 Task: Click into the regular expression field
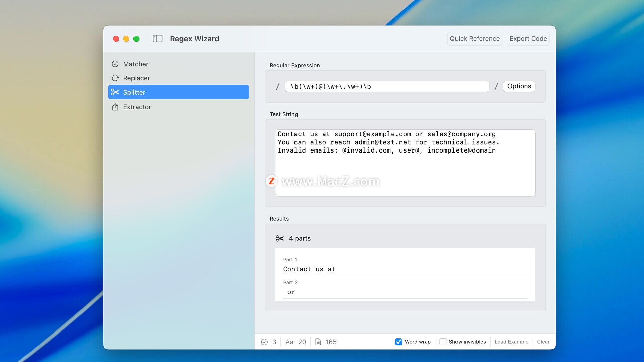pos(387,87)
